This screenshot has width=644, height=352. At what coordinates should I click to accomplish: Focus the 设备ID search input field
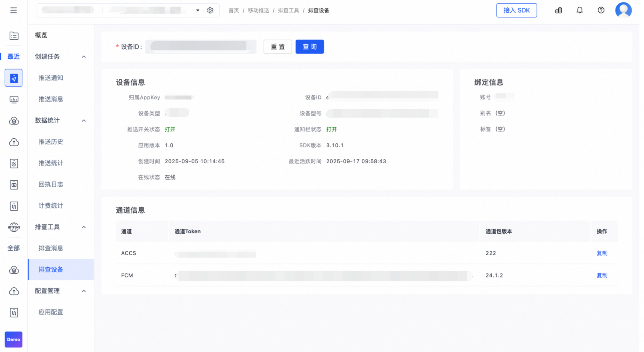pyautogui.click(x=201, y=47)
